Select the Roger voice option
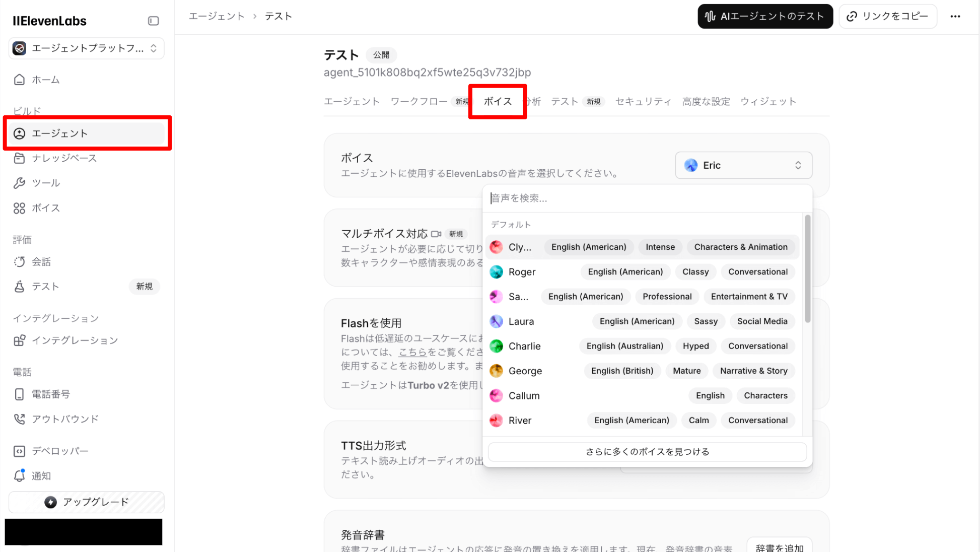 [522, 272]
